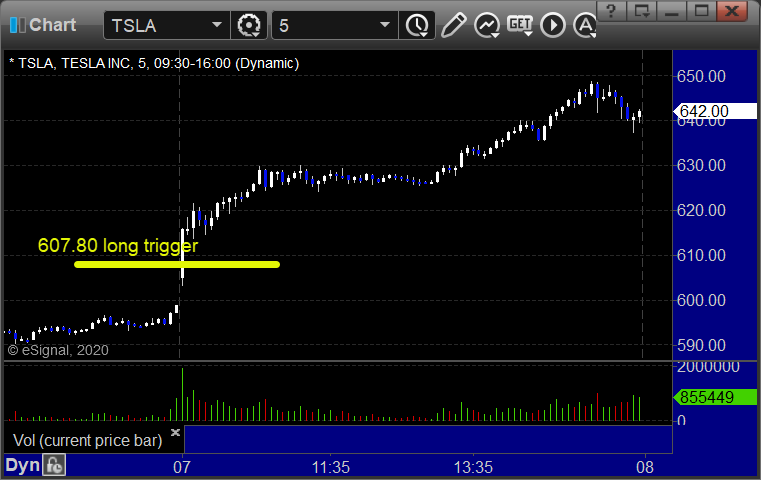Click the 650.00 price axis label
The width and height of the screenshot is (761, 480).
click(x=701, y=76)
